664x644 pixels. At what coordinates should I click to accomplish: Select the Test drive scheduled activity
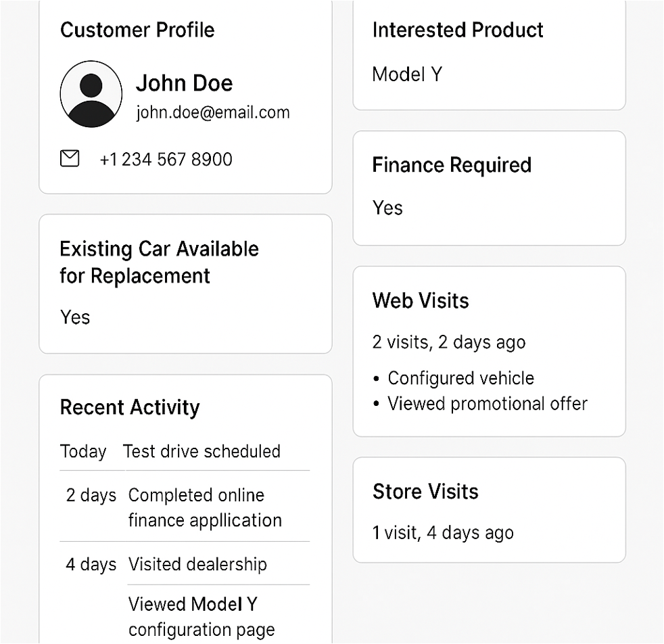pyautogui.click(x=201, y=451)
